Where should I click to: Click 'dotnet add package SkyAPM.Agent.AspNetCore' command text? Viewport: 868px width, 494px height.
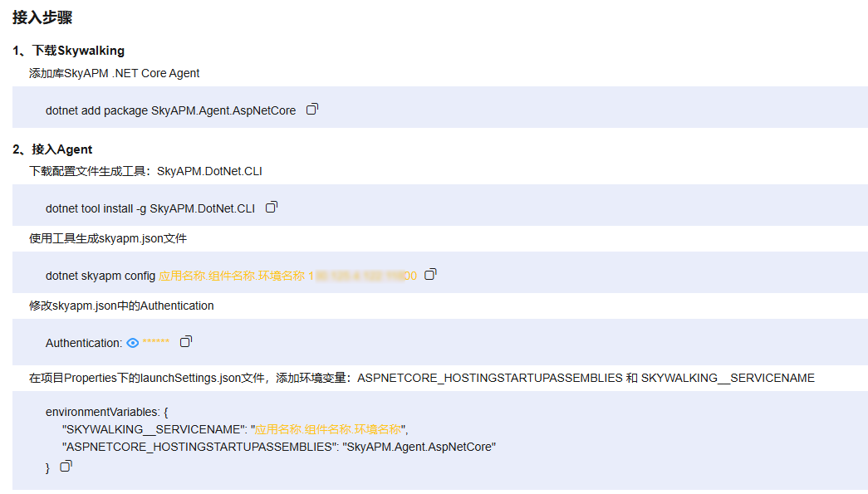(x=170, y=110)
